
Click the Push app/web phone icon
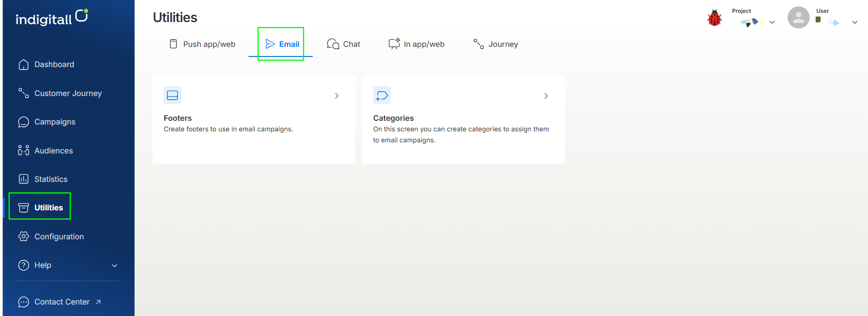coord(173,44)
